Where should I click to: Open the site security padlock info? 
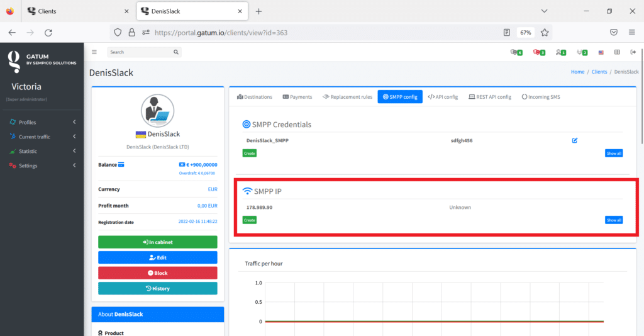coord(131,33)
